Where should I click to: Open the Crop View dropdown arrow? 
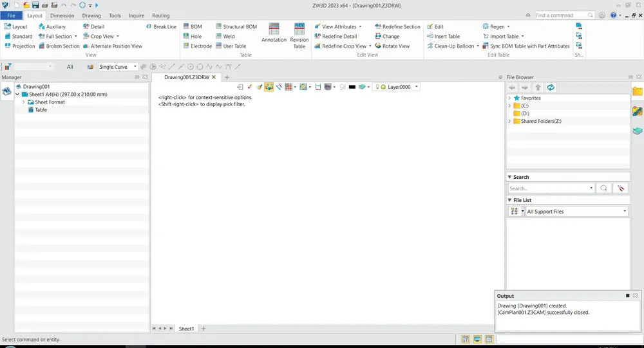pyautogui.click(x=117, y=37)
